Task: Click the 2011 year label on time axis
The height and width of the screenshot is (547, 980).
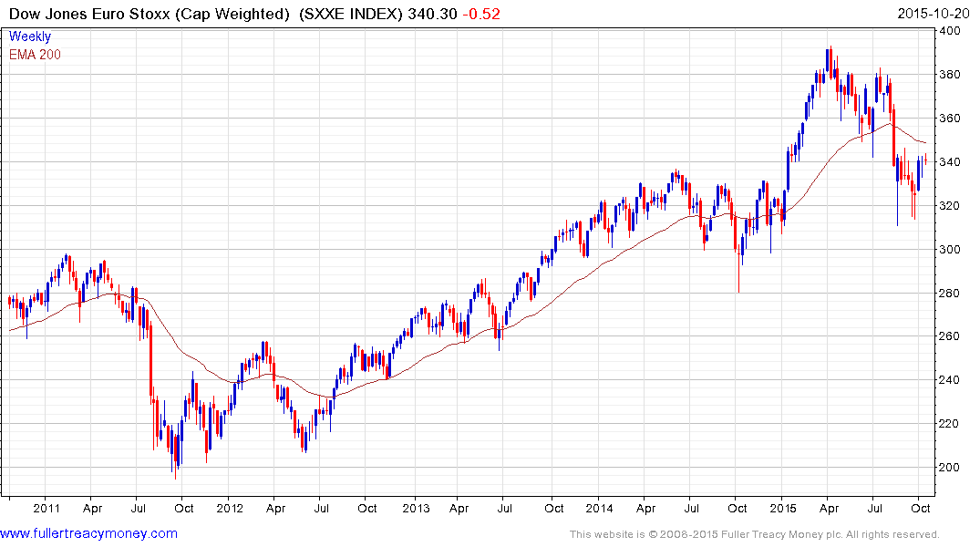Action: [x=46, y=508]
